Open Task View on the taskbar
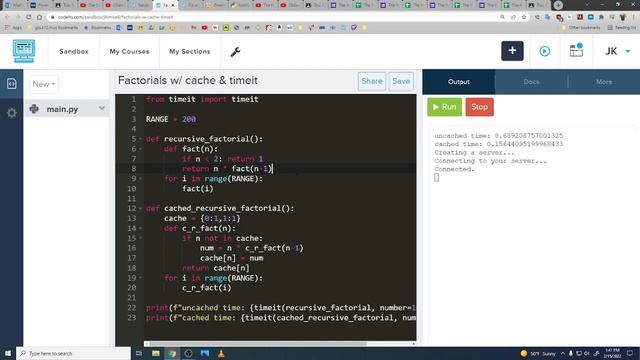640x360 pixels. [139, 353]
